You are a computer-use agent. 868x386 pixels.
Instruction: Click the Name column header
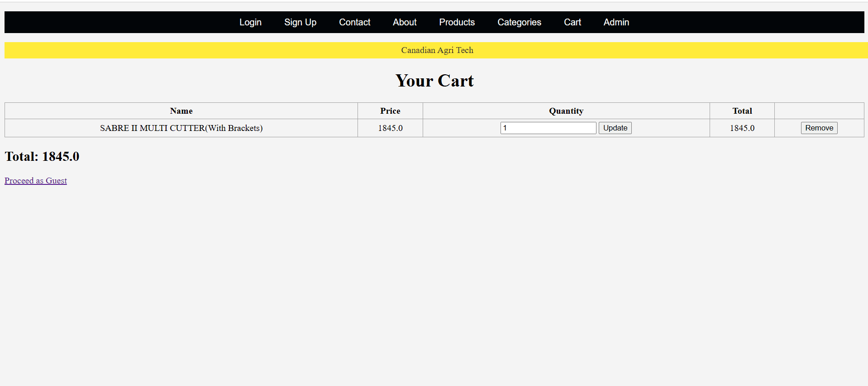[181, 111]
